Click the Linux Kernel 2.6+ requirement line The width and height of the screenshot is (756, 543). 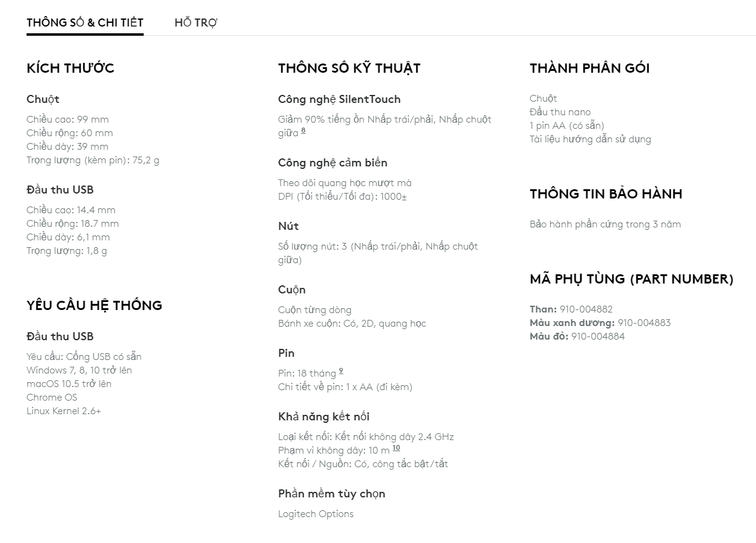point(64,411)
